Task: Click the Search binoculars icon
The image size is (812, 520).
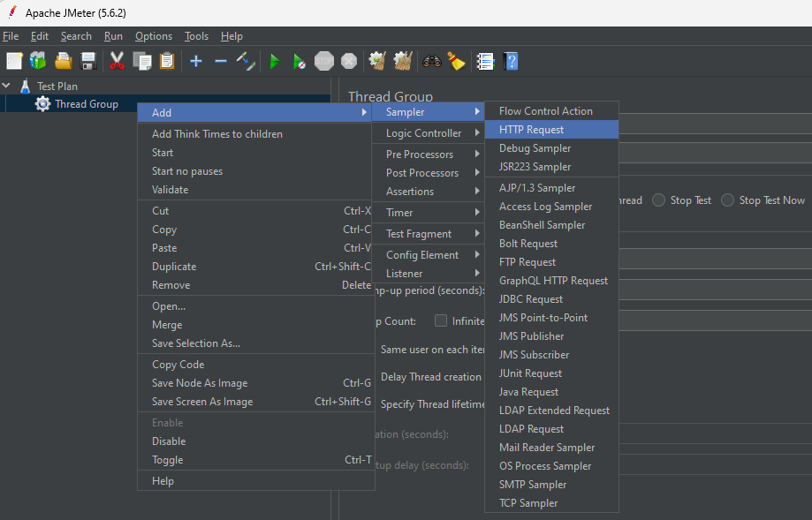Action: (431, 61)
